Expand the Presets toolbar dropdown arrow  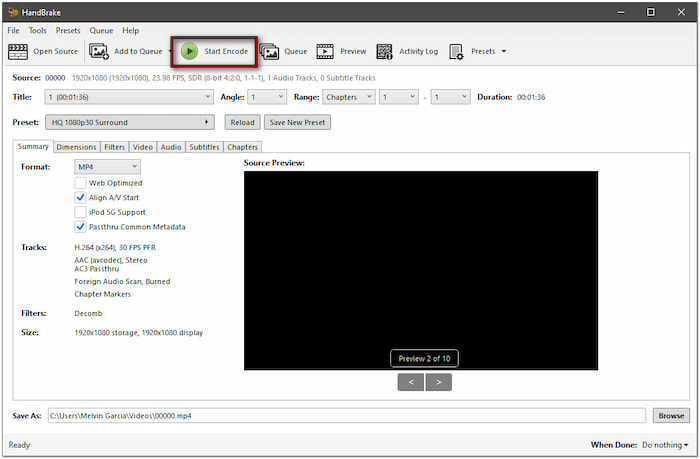[504, 51]
